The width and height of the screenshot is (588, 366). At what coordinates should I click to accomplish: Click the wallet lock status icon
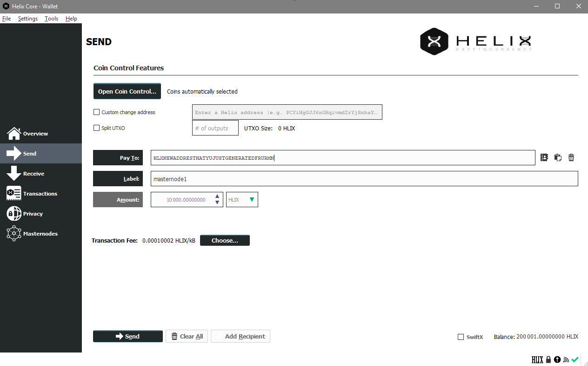pos(548,359)
